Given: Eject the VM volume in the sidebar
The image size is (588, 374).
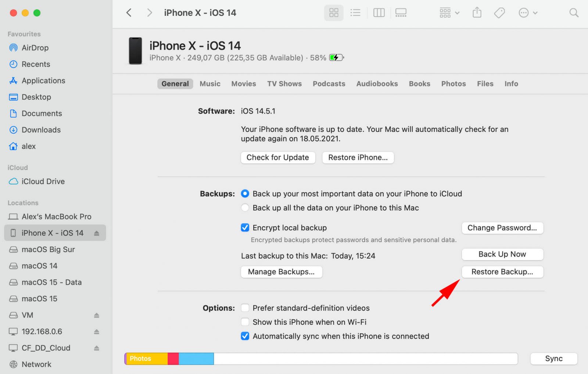Looking at the screenshot, I should pyautogui.click(x=97, y=315).
